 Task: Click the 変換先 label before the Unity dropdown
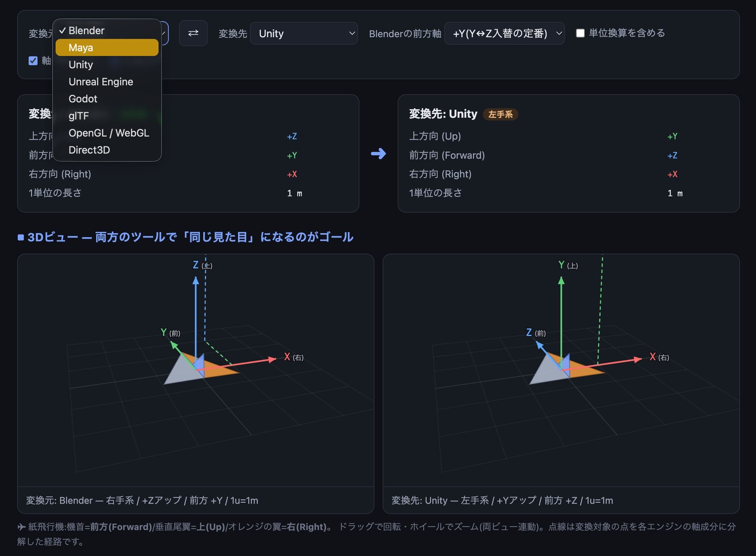coord(233,33)
